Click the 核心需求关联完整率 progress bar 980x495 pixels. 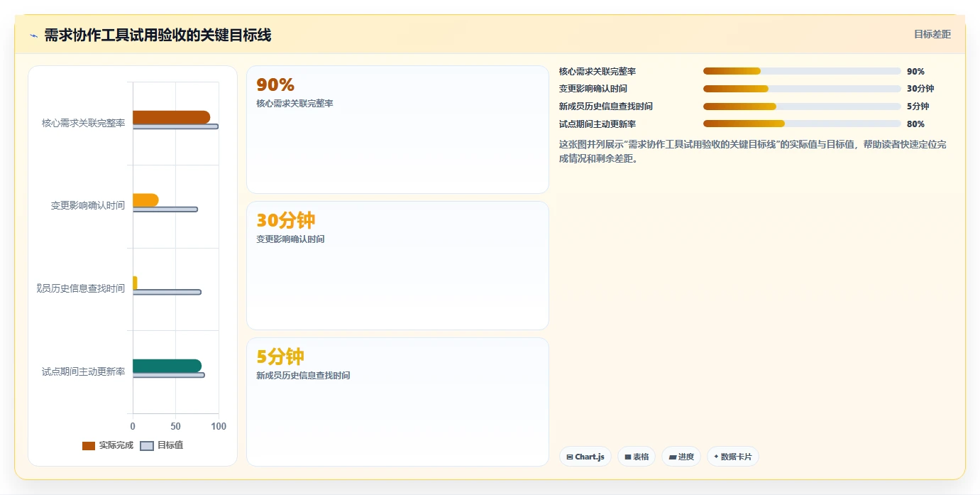click(x=802, y=71)
